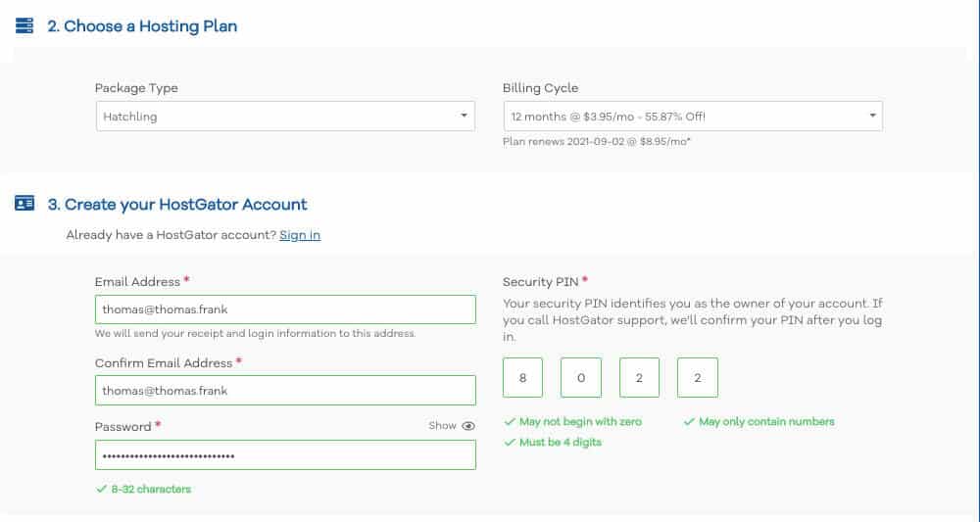Focus the third Security PIN digit box

coord(639,378)
